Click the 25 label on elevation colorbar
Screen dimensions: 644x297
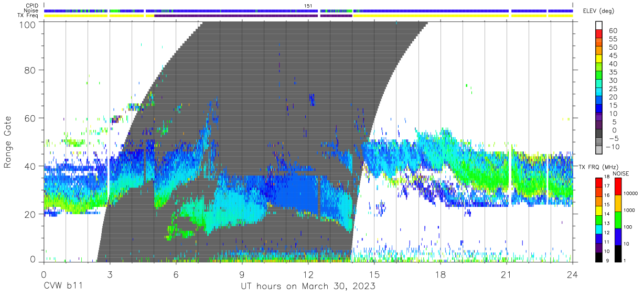click(613, 89)
